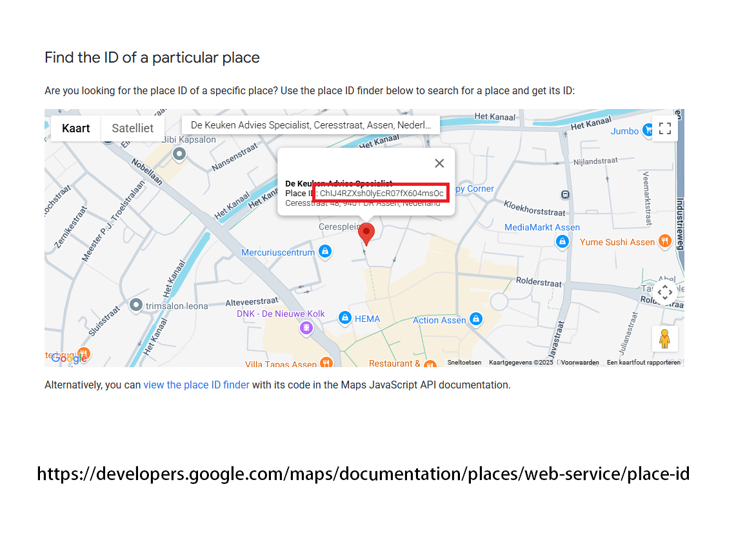Click the Nijlandstraat street label
This screenshot has width=756, height=542.
click(x=595, y=161)
